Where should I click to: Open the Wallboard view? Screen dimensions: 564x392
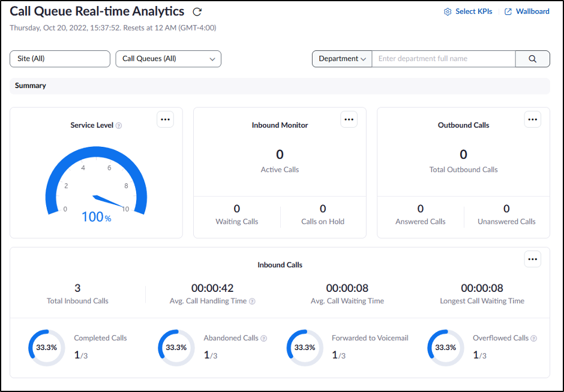pyautogui.click(x=531, y=11)
